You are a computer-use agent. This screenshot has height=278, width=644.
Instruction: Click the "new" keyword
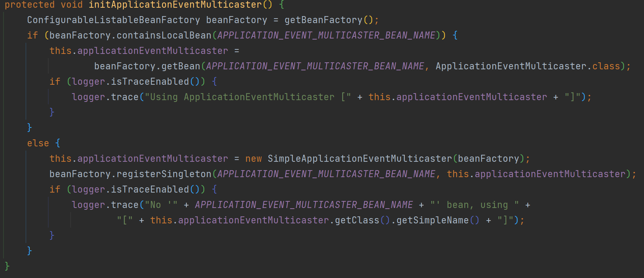click(x=254, y=159)
